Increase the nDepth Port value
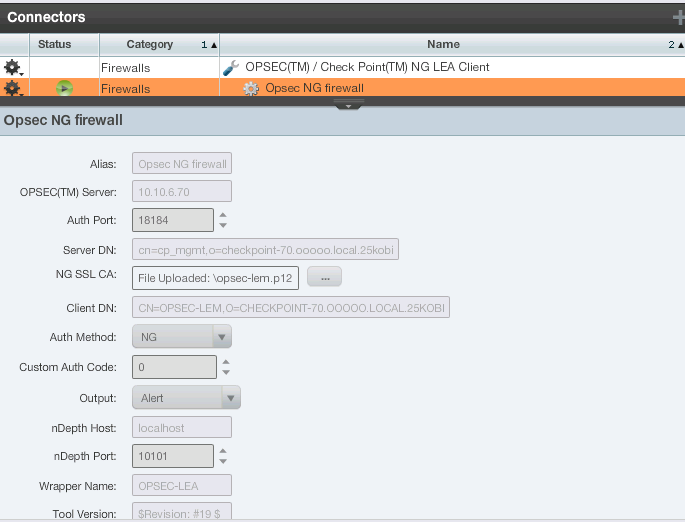Viewport: 685px width, 522px height. (223, 451)
